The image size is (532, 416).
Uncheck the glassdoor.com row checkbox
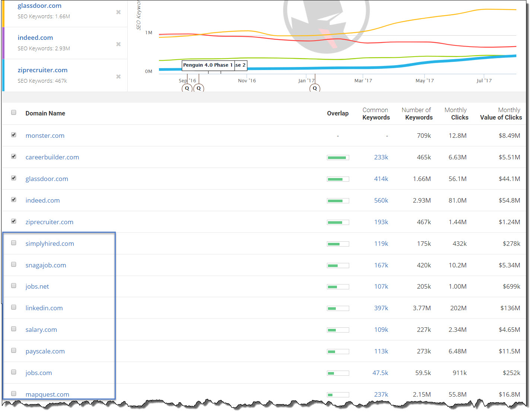coord(14,178)
